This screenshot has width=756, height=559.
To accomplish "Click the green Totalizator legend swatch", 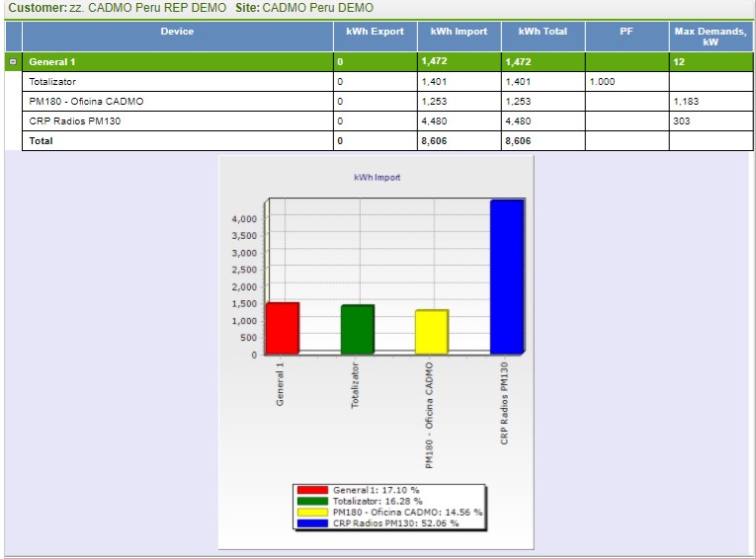I will (x=313, y=501).
